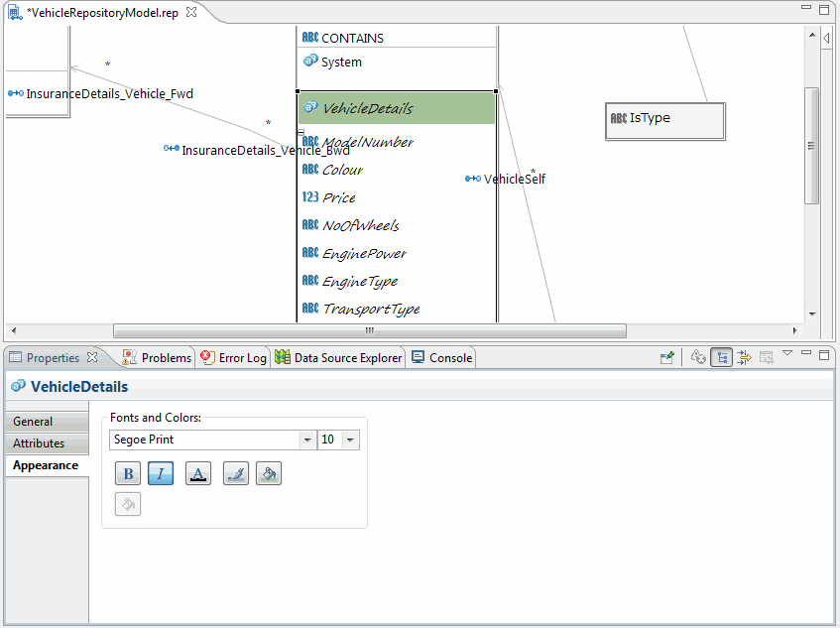This screenshot has height=628, width=840.
Task: Click the Restore Default Value icon
Action: pos(767,357)
